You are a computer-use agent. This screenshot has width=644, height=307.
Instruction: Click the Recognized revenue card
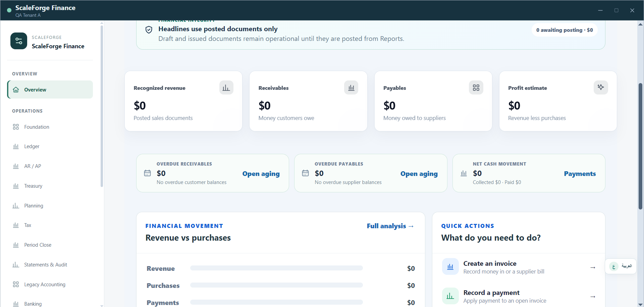tap(183, 101)
